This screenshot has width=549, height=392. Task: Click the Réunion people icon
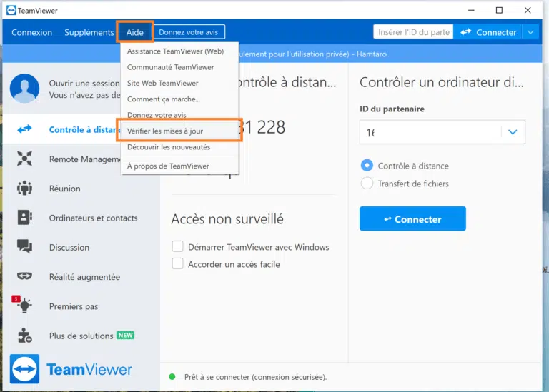click(24, 188)
